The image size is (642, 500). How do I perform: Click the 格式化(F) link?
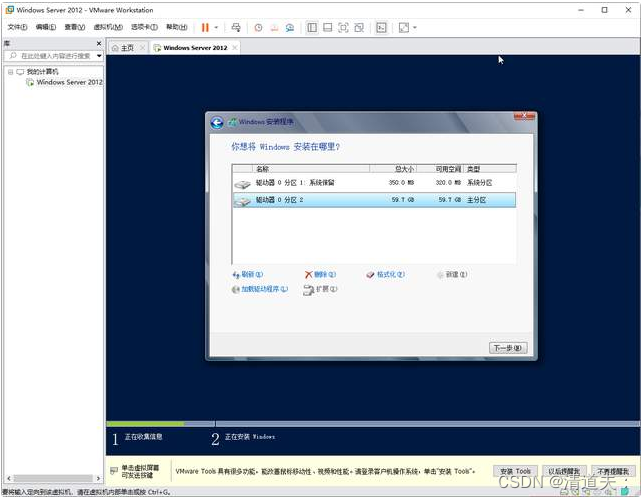click(x=386, y=274)
